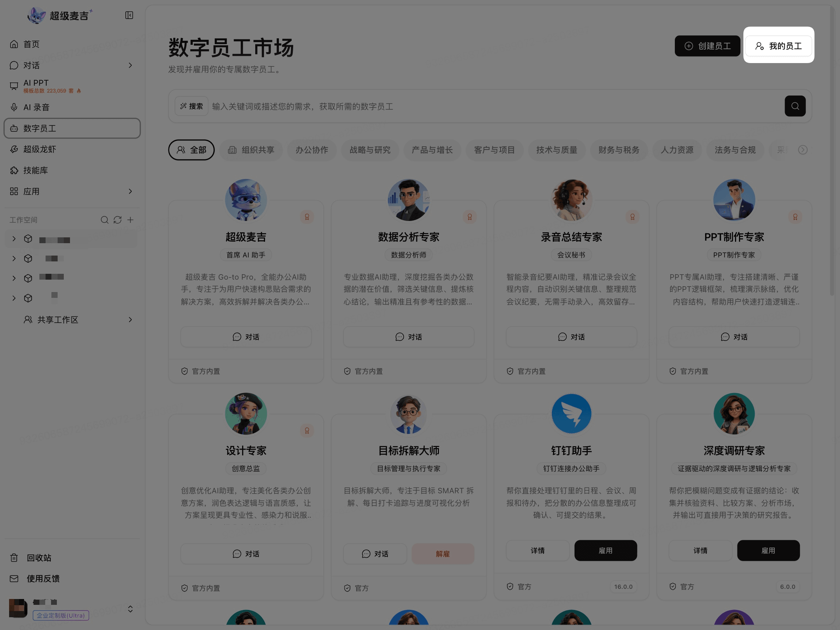Open the account switcher up-down arrows
The width and height of the screenshot is (840, 630).
tap(130, 609)
